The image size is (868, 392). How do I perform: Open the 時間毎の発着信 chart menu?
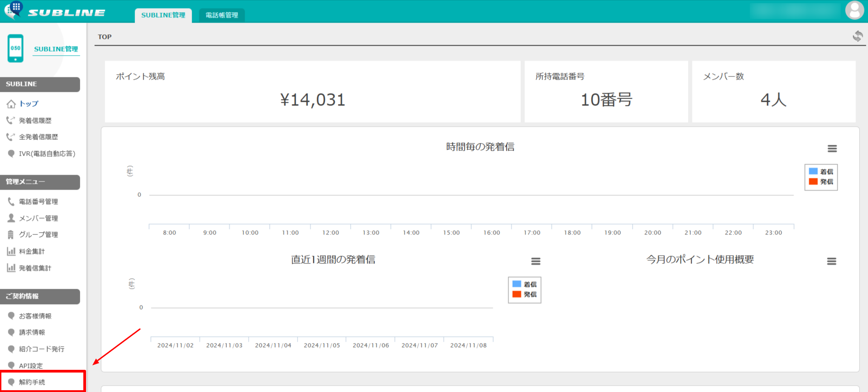point(832,148)
